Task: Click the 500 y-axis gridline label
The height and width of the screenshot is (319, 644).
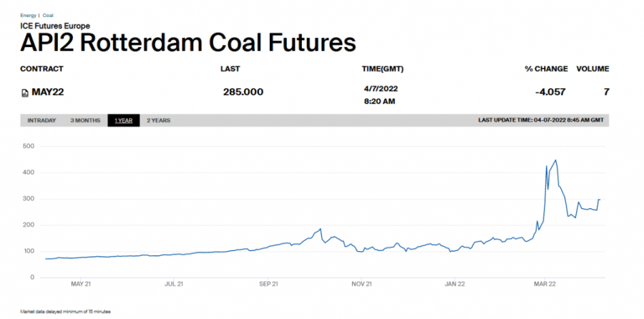Action: click(x=29, y=147)
